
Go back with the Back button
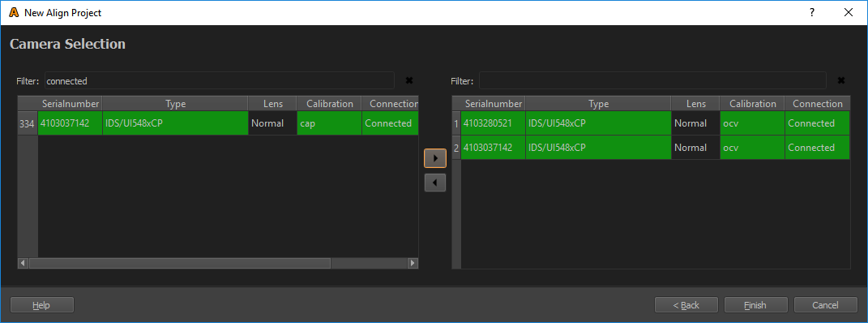click(686, 305)
